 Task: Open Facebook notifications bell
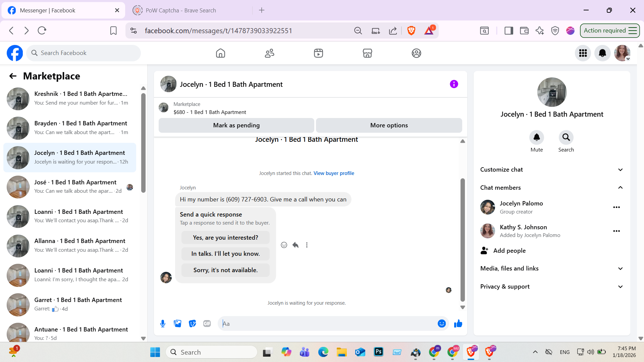coord(602,53)
